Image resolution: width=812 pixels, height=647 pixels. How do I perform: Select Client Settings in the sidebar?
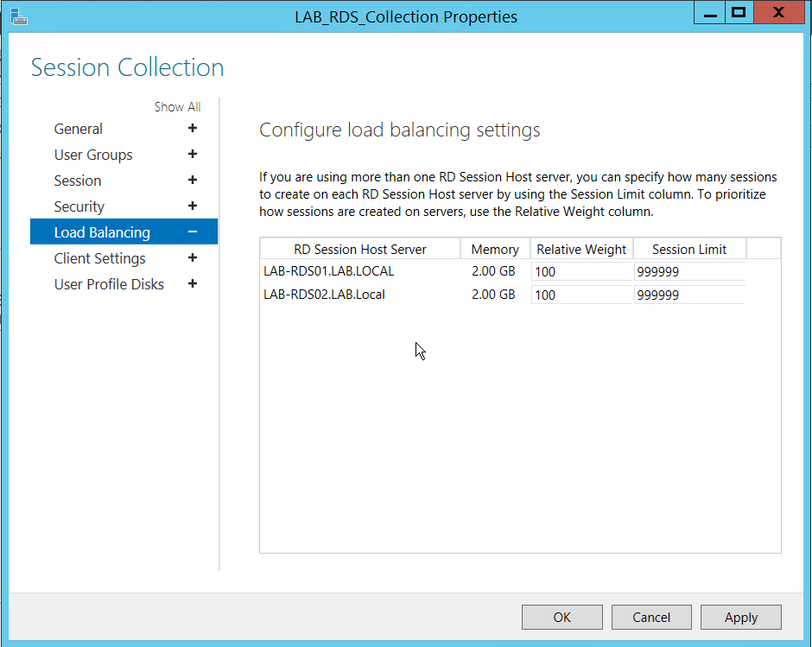tap(99, 258)
